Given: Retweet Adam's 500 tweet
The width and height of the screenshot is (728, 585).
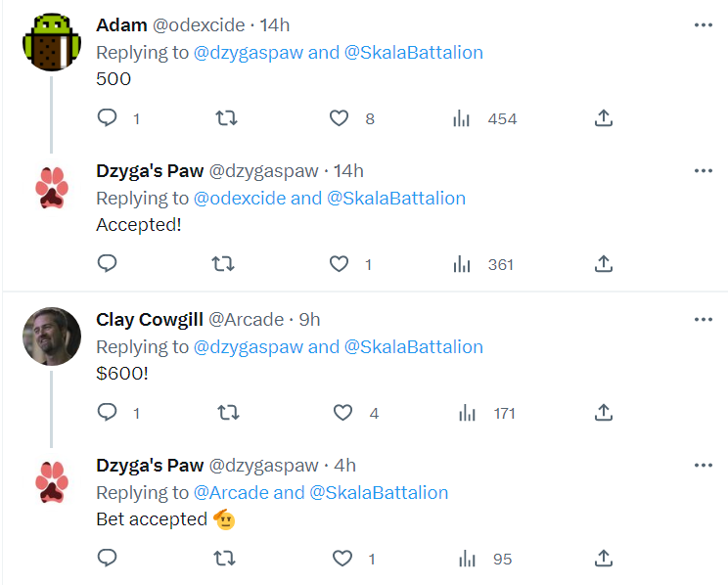Looking at the screenshot, I should tap(227, 118).
